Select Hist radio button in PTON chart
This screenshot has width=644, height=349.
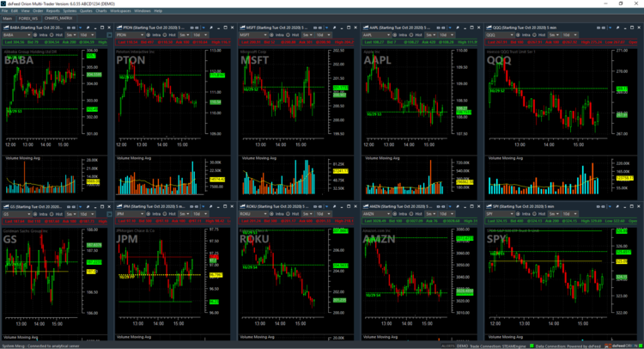165,35
